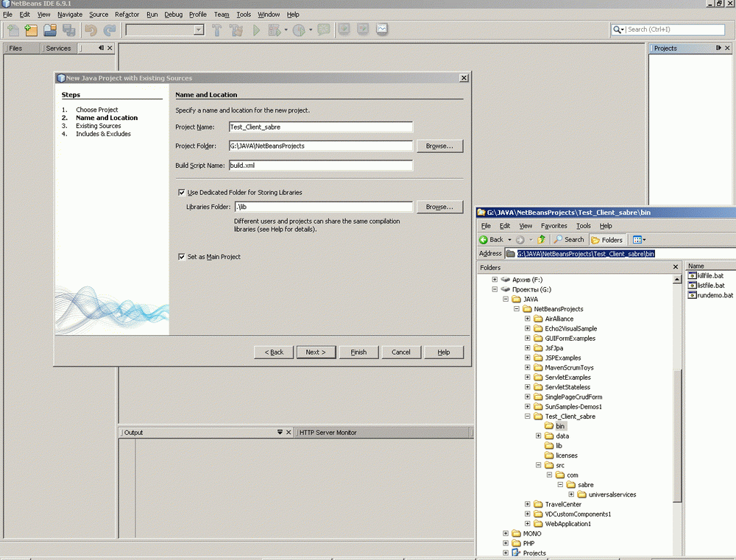Open the Profile Main Project dropdown arrow
The height and width of the screenshot is (560, 736).
[x=311, y=30]
